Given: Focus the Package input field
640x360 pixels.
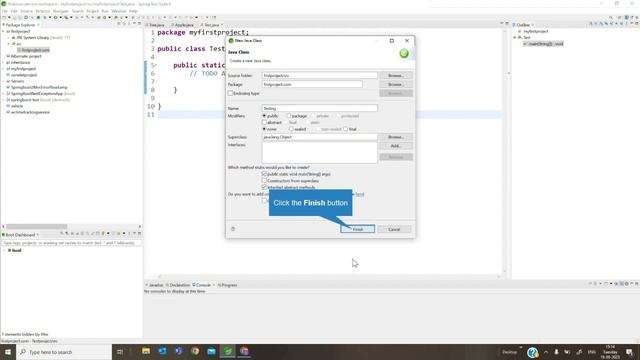Looking at the screenshot, I should pos(312,84).
